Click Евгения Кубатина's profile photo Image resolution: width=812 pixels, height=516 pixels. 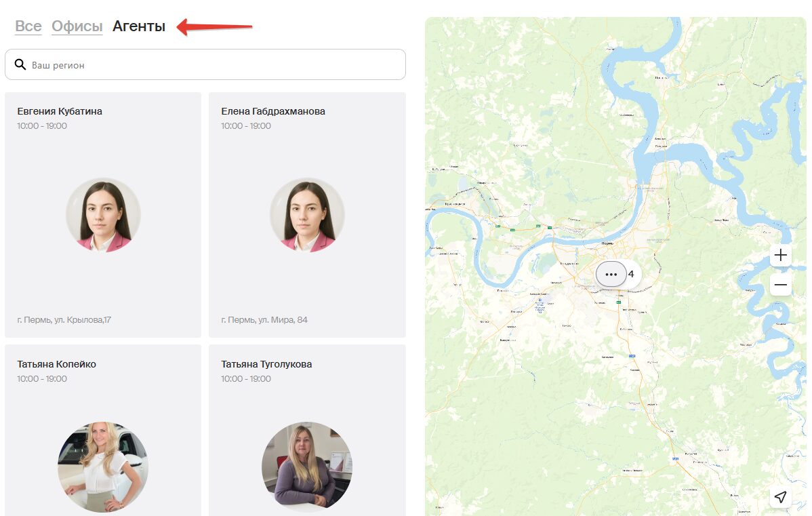(103, 215)
